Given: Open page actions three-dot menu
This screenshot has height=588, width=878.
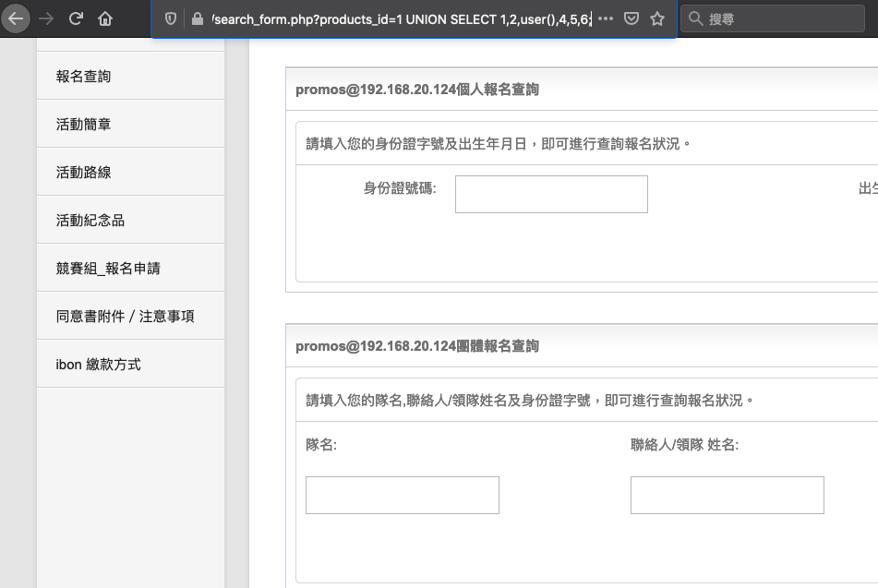Looking at the screenshot, I should click(606, 19).
